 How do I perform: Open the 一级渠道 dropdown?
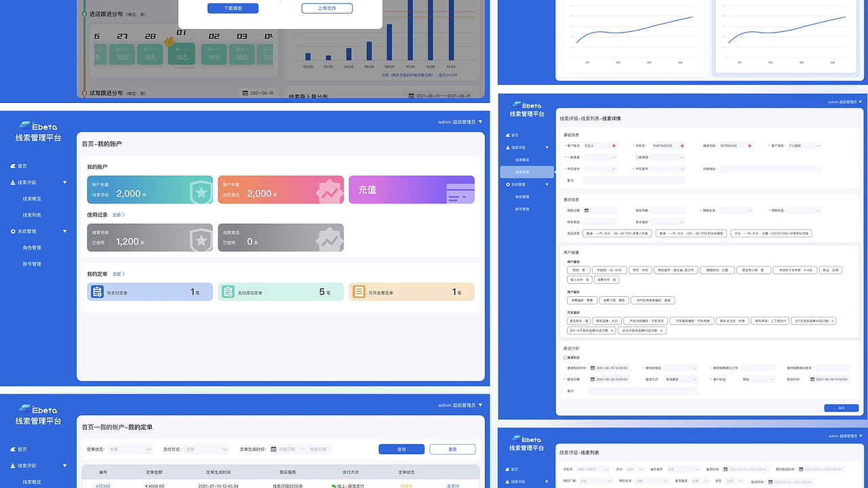click(x=599, y=157)
